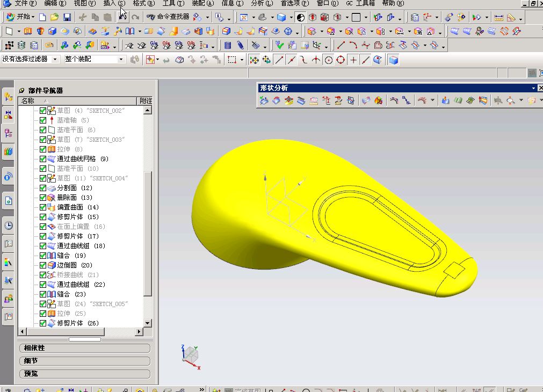The image size is (543, 392).
Task: Click the Extrude icon in feature toolbar
Action: click(x=28, y=32)
